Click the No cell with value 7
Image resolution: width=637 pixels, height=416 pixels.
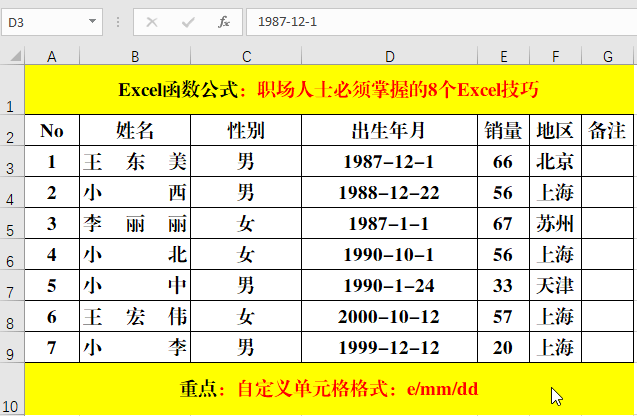pos(52,347)
